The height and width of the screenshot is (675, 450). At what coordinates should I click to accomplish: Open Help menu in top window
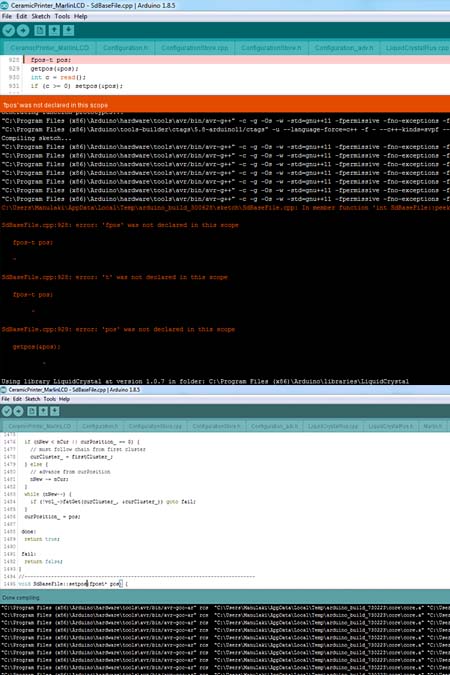(x=81, y=16)
